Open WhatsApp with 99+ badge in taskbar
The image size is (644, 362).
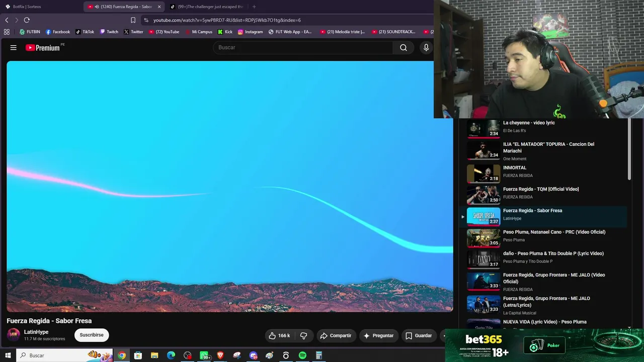(x=204, y=355)
